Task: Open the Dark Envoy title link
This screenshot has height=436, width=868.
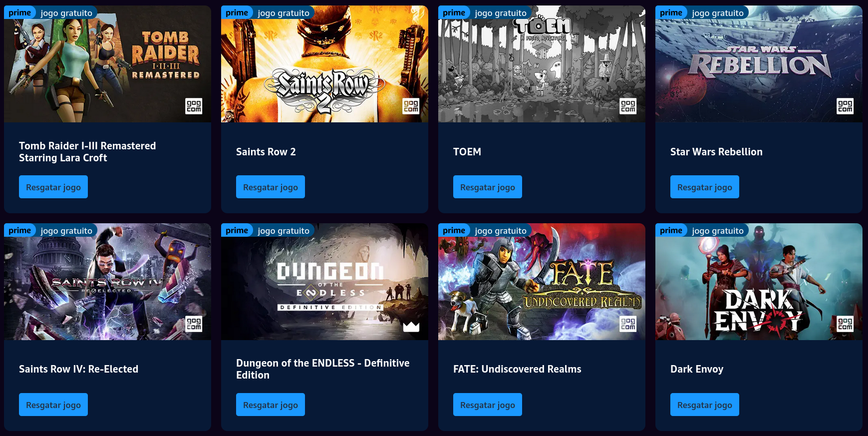Action: pyautogui.click(x=697, y=369)
